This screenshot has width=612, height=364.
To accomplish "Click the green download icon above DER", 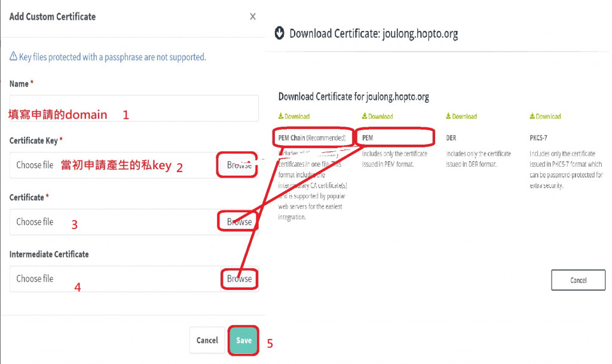I will [x=448, y=117].
